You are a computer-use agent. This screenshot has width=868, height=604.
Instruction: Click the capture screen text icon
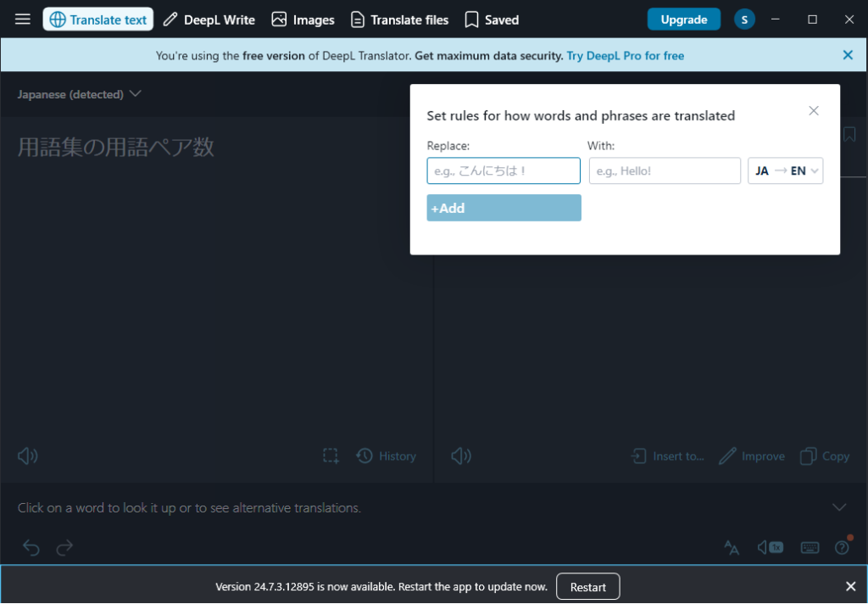click(x=331, y=456)
